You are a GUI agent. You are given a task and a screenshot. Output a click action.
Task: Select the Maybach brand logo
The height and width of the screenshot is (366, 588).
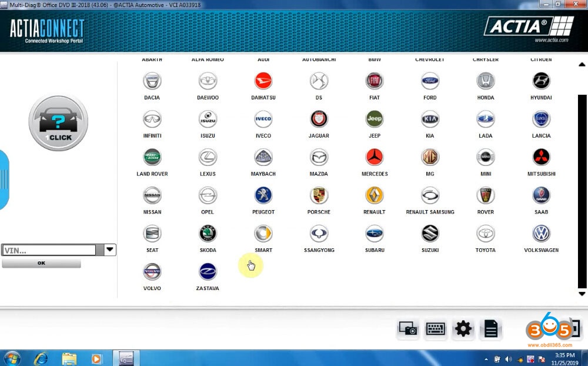263,157
